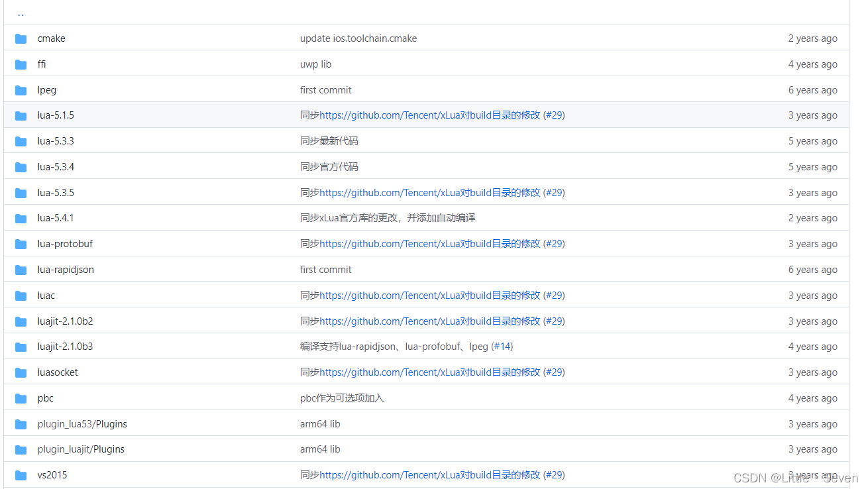Click 'update ios.toolchain.cmake' commit message

tap(358, 38)
